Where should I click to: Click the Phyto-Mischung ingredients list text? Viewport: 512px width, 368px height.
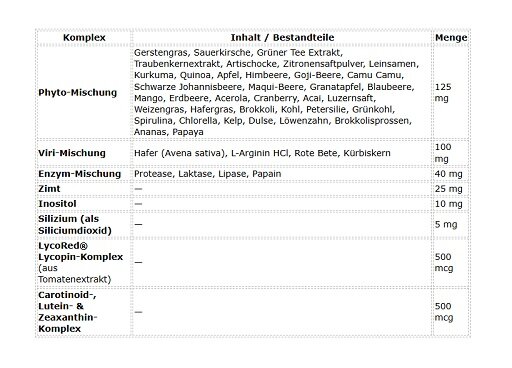tap(276, 92)
